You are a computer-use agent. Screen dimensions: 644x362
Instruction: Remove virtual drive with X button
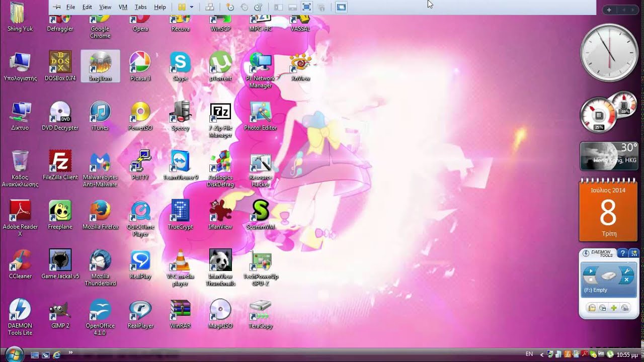627,280
